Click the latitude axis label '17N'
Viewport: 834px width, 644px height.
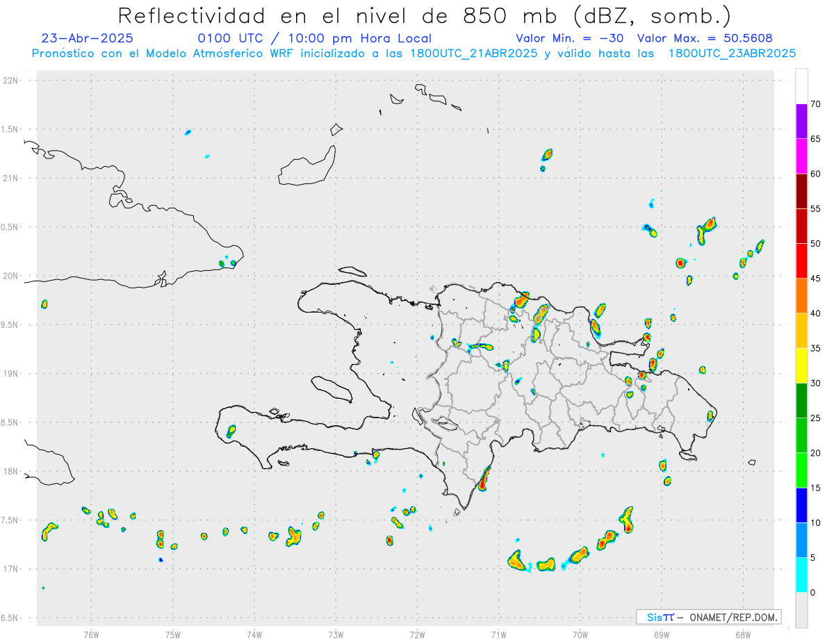(x=12, y=569)
